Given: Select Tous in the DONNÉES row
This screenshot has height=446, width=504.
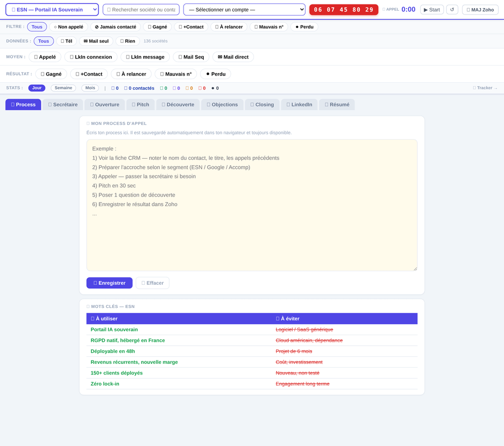Looking at the screenshot, I should point(44,41).
